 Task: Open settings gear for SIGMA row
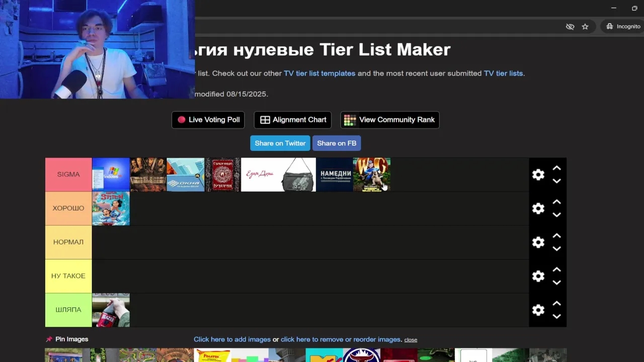[538, 174]
